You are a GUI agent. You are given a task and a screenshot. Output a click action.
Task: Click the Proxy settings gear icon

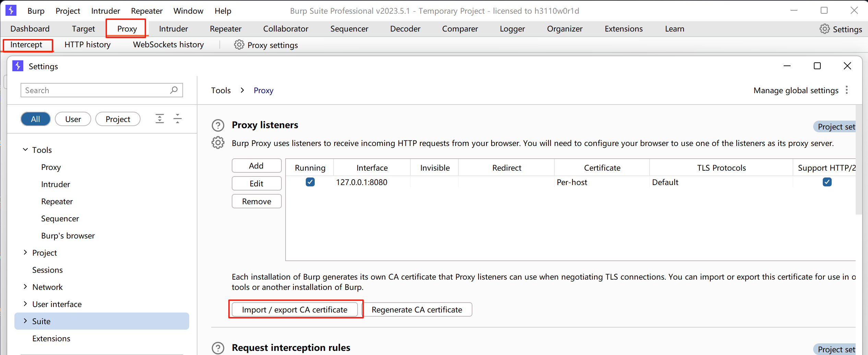pyautogui.click(x=239, y=45)
